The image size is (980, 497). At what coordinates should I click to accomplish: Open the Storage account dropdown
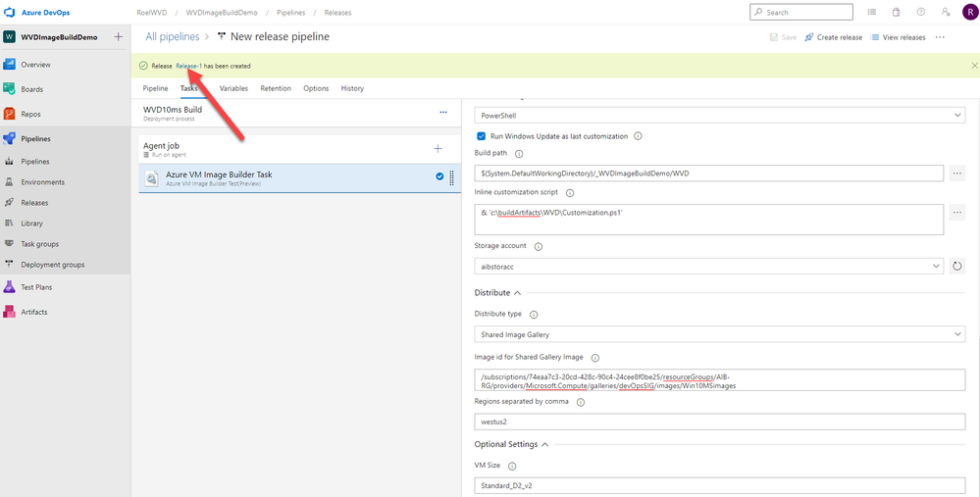(x=708, y=266)
